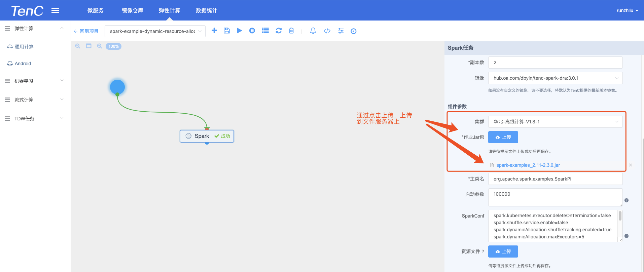Open the list view icon in toolbar
Image resolution: width=644 pixels, height=272 pixels.
click(x=265, y=31)
